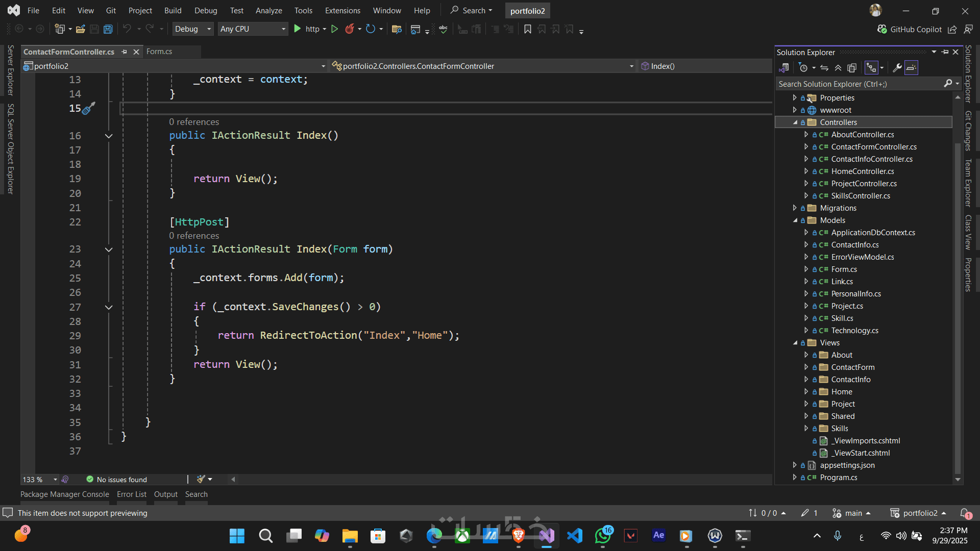
Task: Expand the Migrations folder node
Action: point(795,208)
